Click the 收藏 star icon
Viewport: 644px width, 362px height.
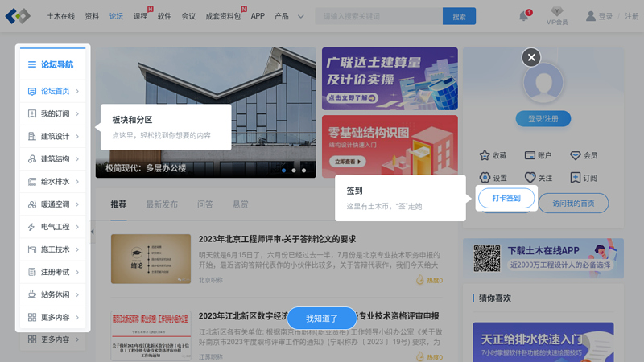[485, 155]
